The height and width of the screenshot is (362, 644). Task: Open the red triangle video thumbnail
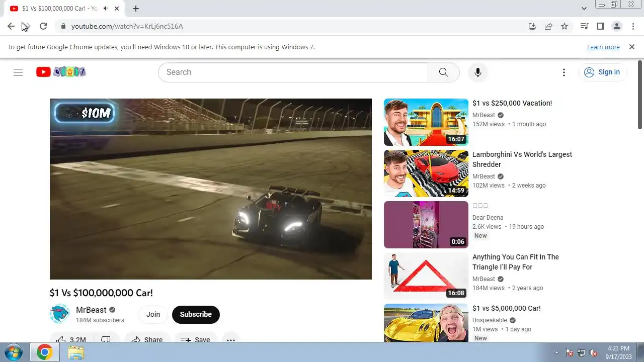[x=426, y=276]
